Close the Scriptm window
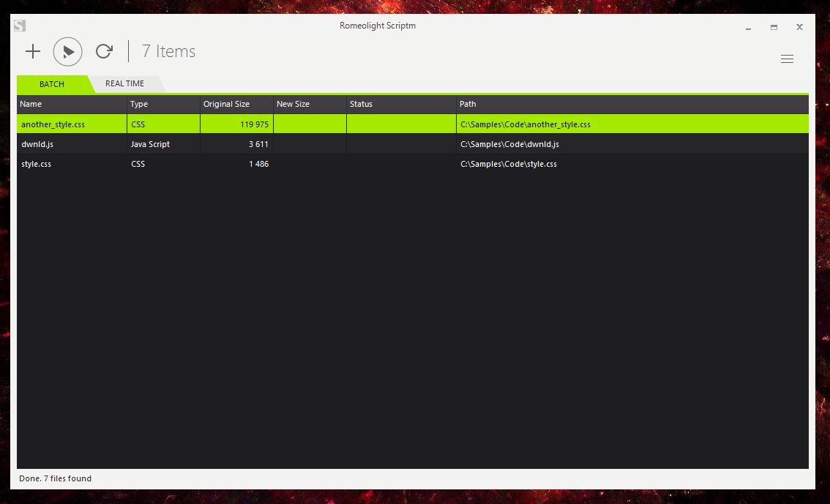The image size is (830, 504). click(799, 27)
